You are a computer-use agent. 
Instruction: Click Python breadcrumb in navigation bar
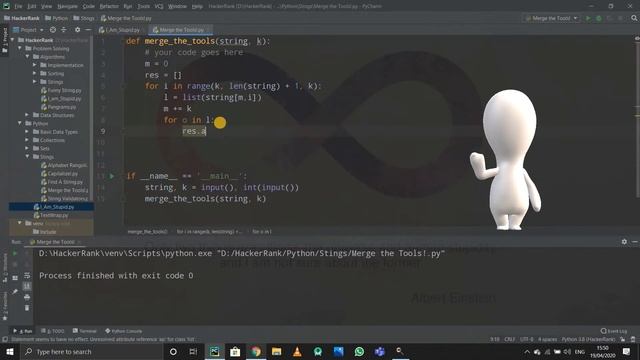click(x=57, y=18)
